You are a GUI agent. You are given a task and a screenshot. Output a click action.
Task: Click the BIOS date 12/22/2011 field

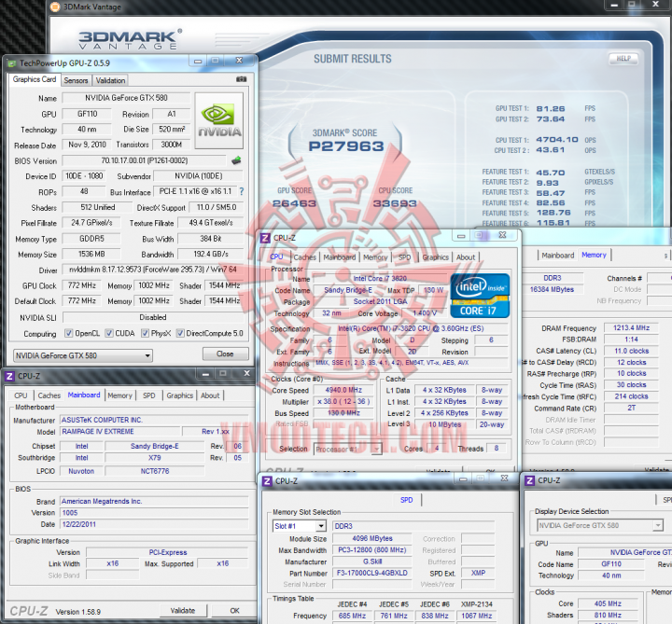click(x=154, y=524)
